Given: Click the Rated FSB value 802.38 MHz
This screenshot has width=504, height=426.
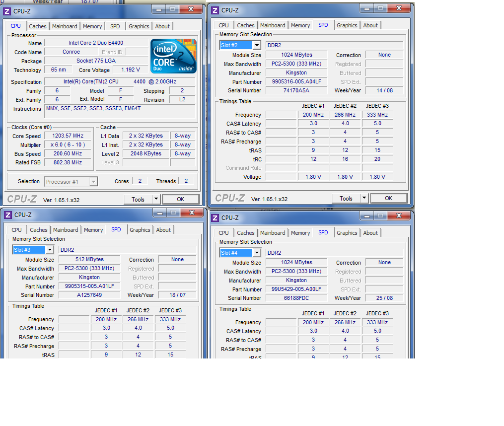Looking at the screenshot, I should tap(68, 163).
